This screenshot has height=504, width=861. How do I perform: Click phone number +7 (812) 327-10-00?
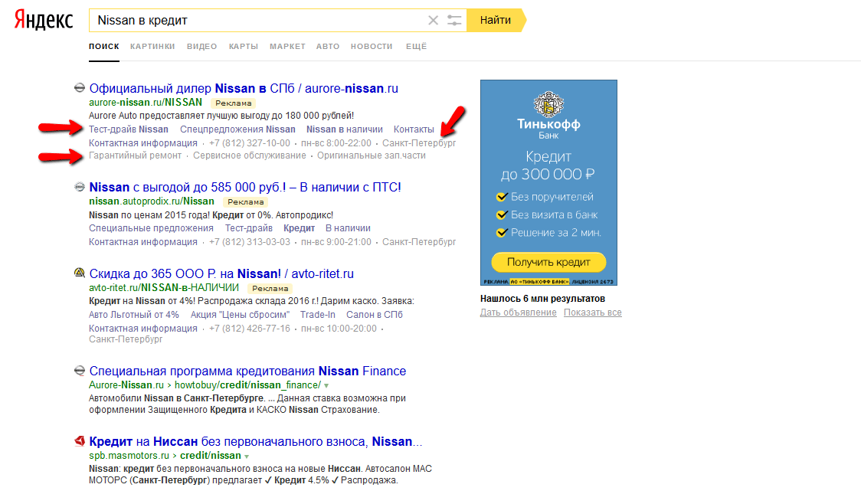pyautogui.click(x=250, y=143)
